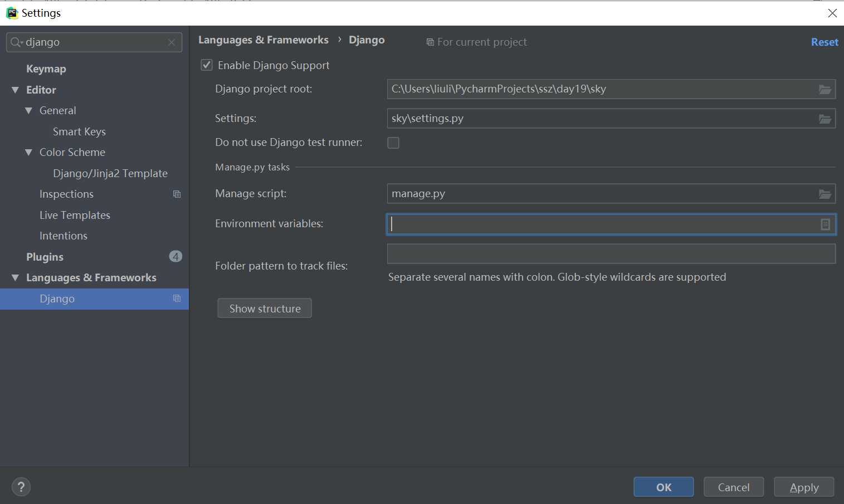Click the 'Separate several names with colon' hint

tap(557, 277)
